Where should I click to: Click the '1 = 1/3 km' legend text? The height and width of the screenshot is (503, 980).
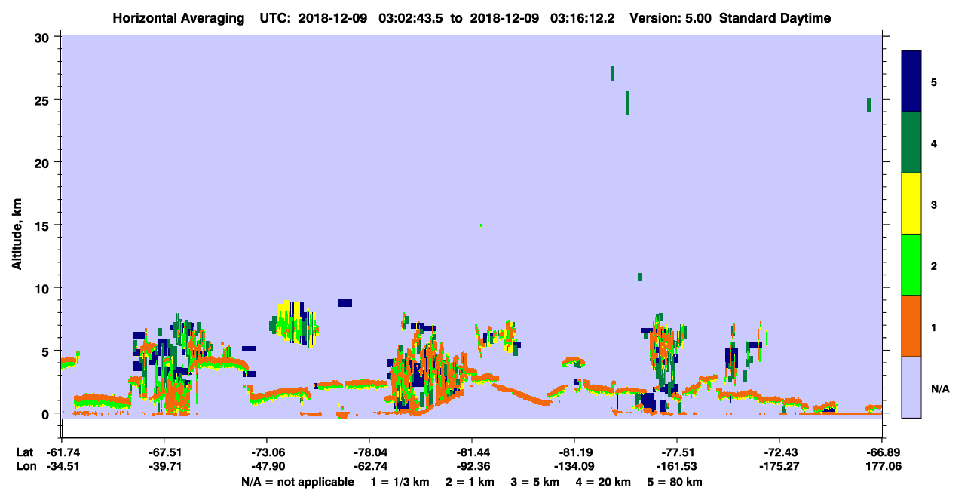pyautogui.click(x=402, y=482)
